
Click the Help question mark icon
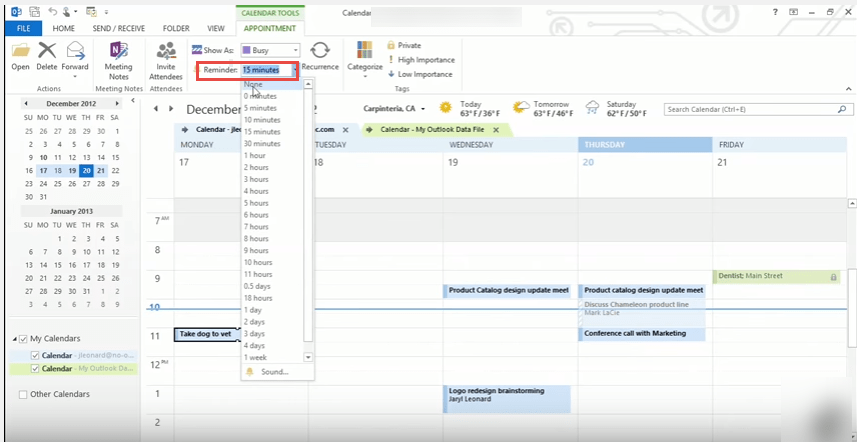click(x=776, y=11)
